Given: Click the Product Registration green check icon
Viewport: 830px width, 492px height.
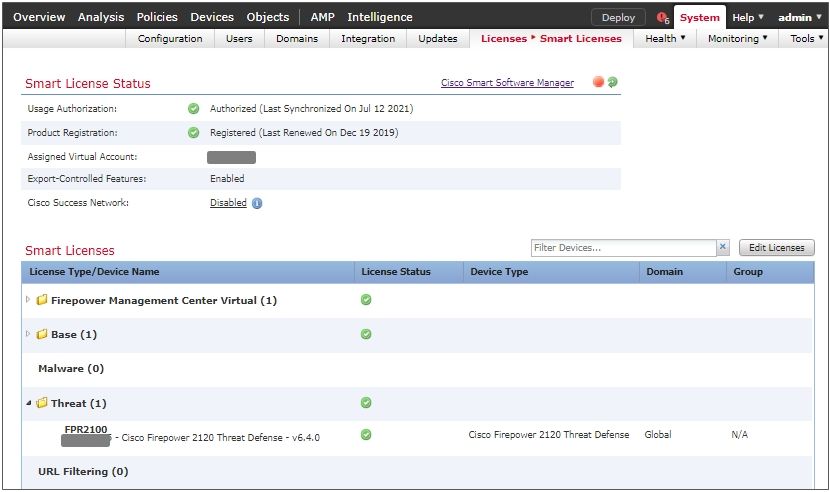Looking at the screenshot, I should [x=194, y=132].
